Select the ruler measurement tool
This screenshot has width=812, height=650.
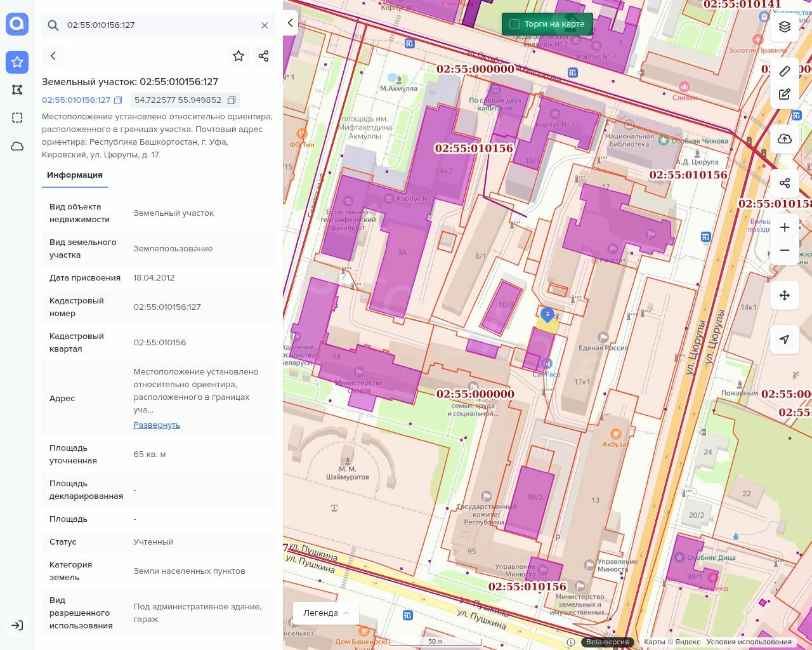coord(785,71)
